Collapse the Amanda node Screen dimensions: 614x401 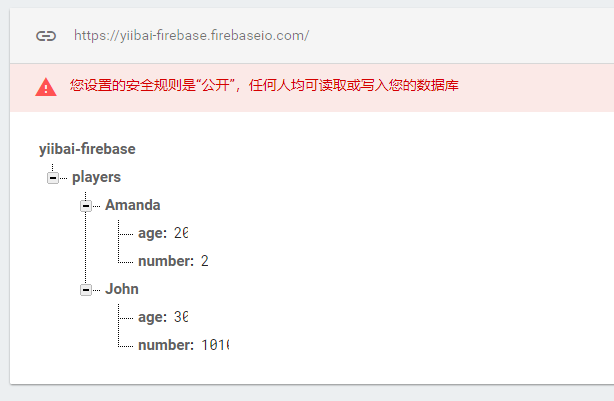pos(86,205)
